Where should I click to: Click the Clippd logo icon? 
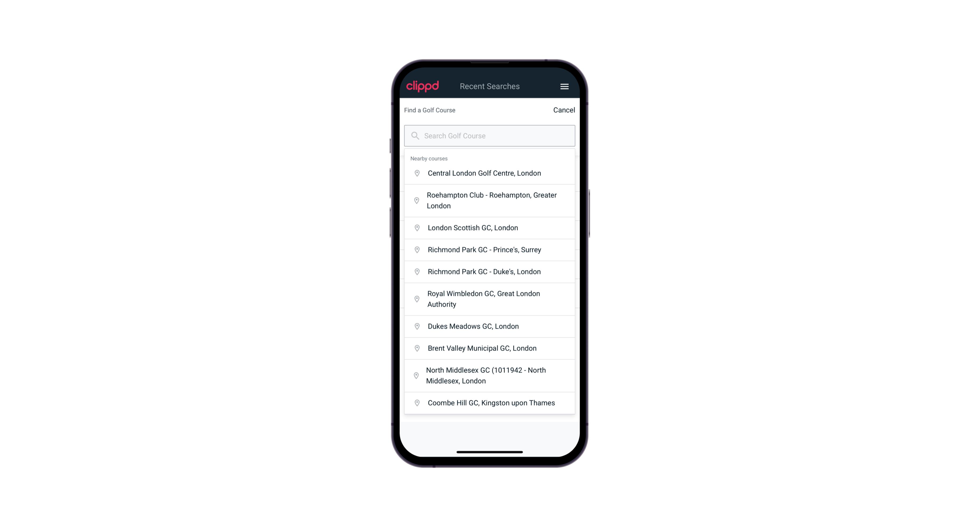pos(423,86)
